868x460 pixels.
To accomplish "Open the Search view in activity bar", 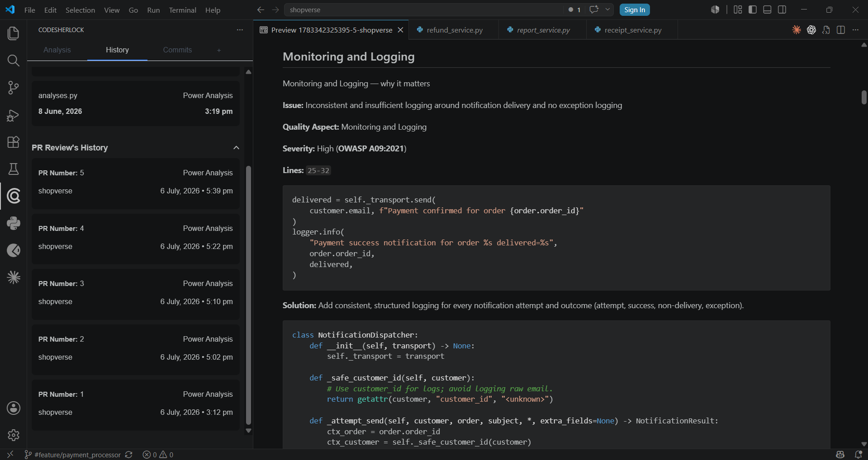I will pyautogui.click(x=14, y=61).
